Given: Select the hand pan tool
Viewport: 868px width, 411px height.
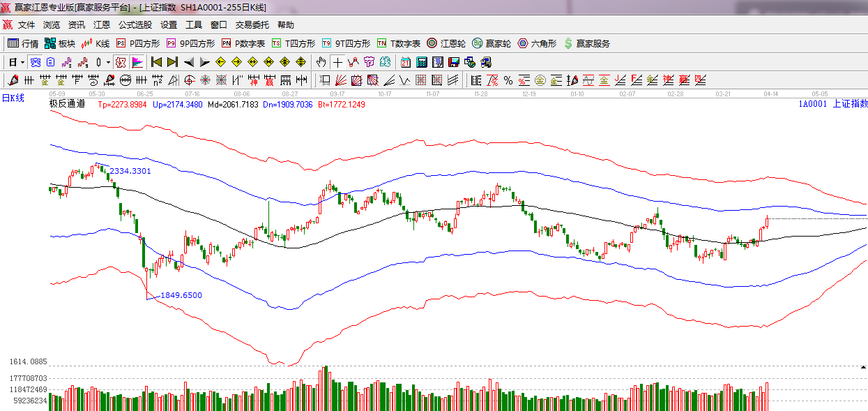Looking at the screenshot, I should pos(321,62).
